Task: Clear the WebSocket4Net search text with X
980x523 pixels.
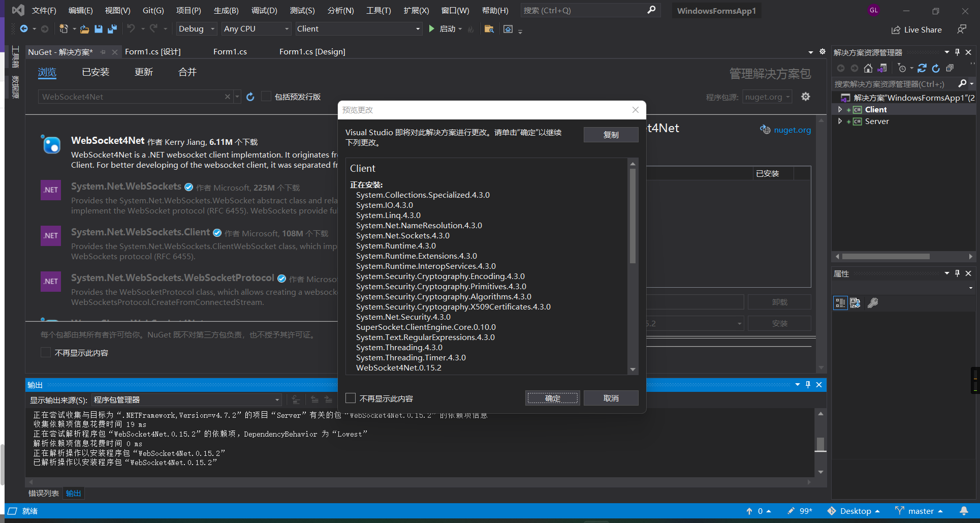Action: tap(227, 97)
